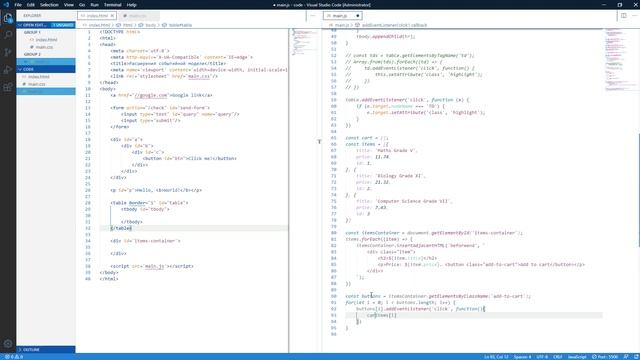Open index.html under Group 1
The height and width of the screenshot is (360, 640).
pos(46,40)
